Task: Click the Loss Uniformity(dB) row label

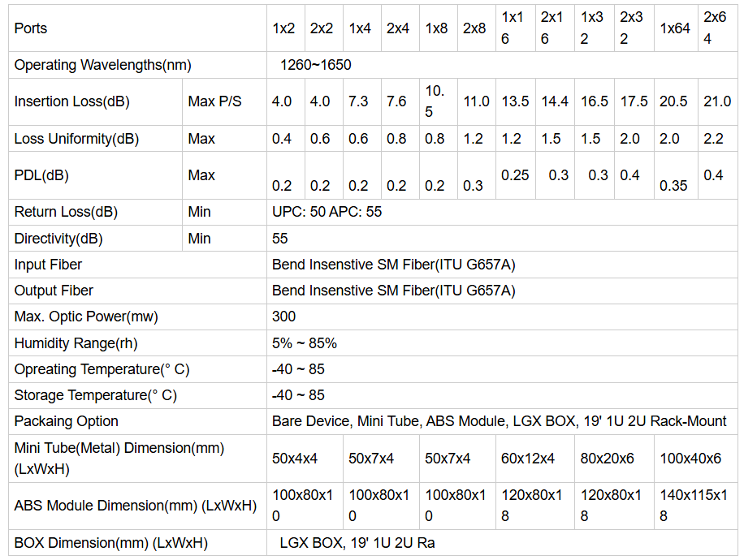Action: click(77, 139)
